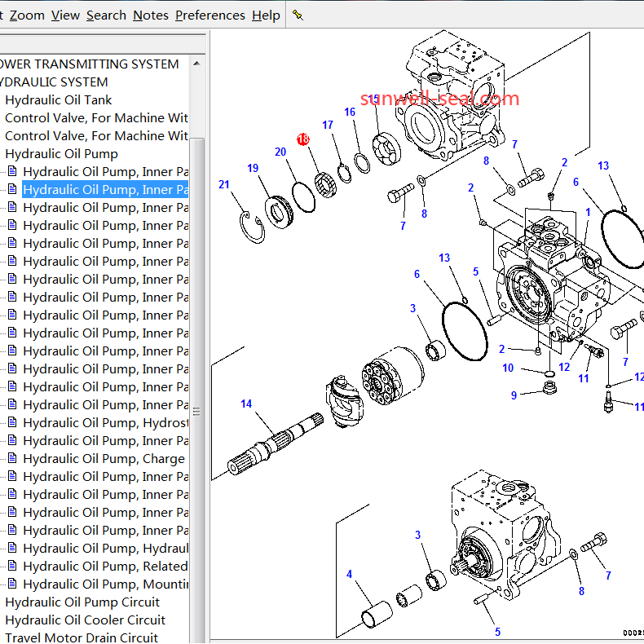This screenshot has height=644, width=644.
Task: Open the Notes menu
Action: coord(150,15)
